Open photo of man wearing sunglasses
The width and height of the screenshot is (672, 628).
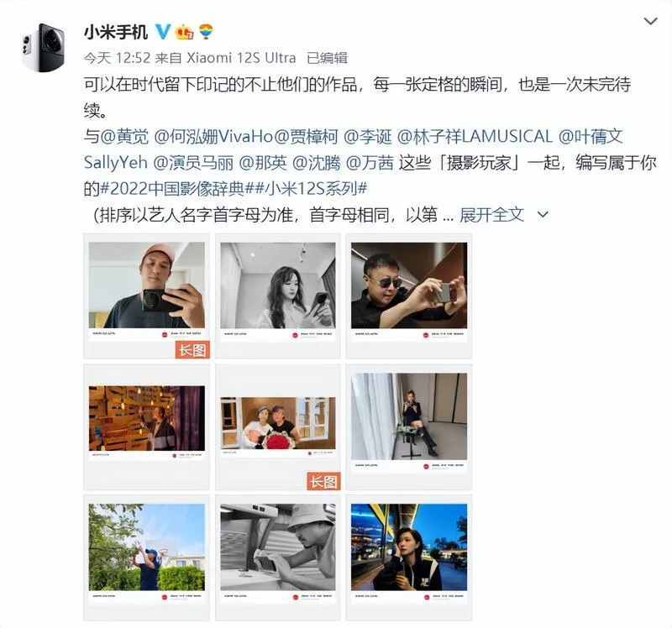[409, 296]
